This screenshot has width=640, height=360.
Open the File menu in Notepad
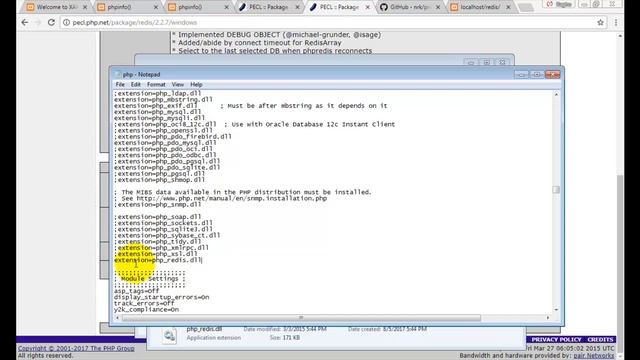(x=120, y=84)
